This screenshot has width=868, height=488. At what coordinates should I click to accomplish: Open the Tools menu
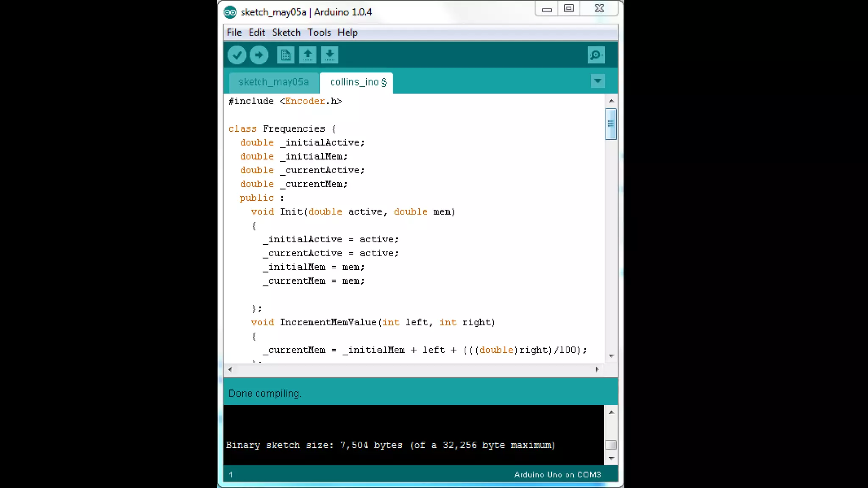[319, 33]
